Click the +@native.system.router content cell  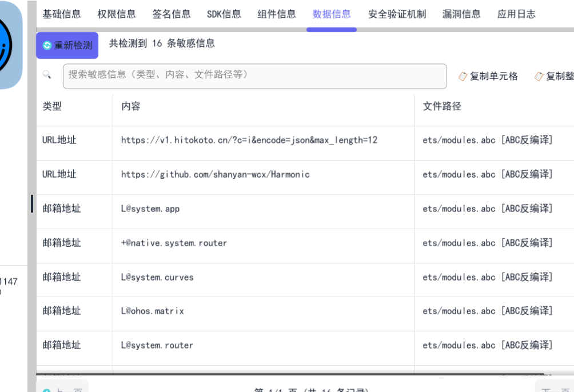[x=174, y=243]
